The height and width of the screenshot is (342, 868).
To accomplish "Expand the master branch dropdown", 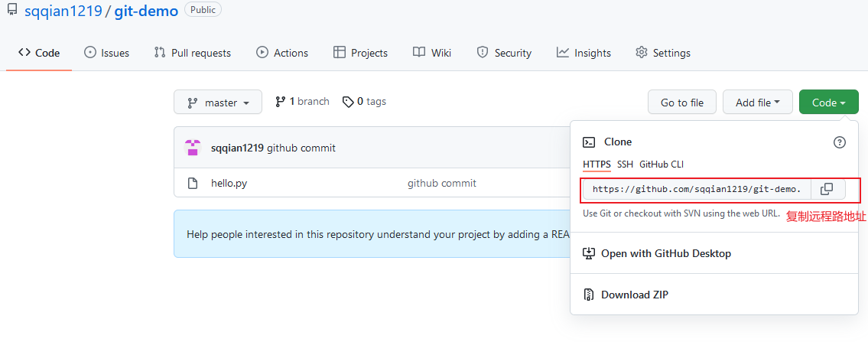I will coord(218,103).
